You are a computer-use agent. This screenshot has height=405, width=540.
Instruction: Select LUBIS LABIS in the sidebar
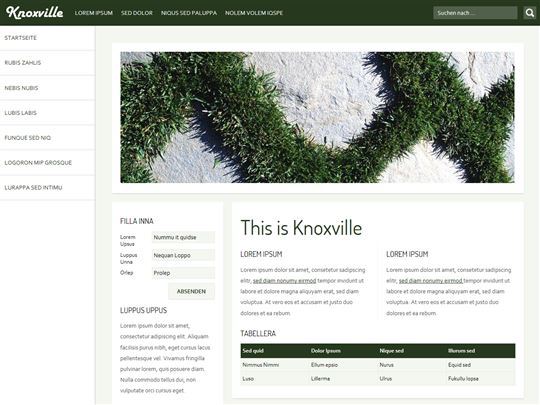point(48,113)
